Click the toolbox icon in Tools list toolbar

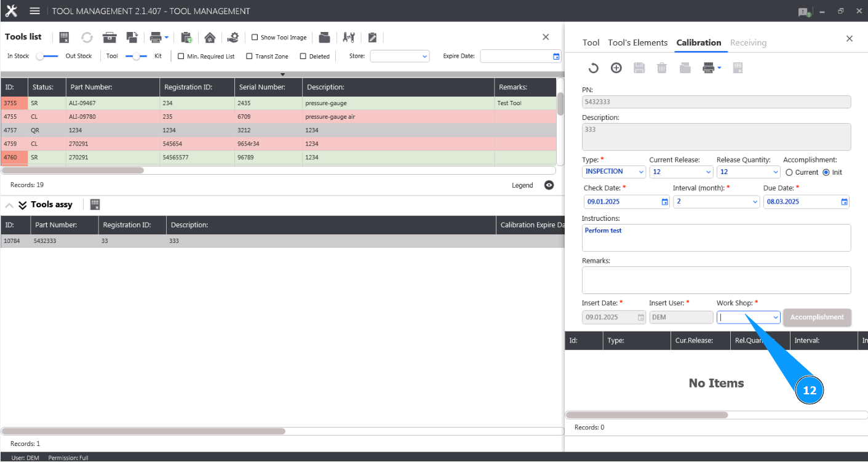[x=109, y=38]
